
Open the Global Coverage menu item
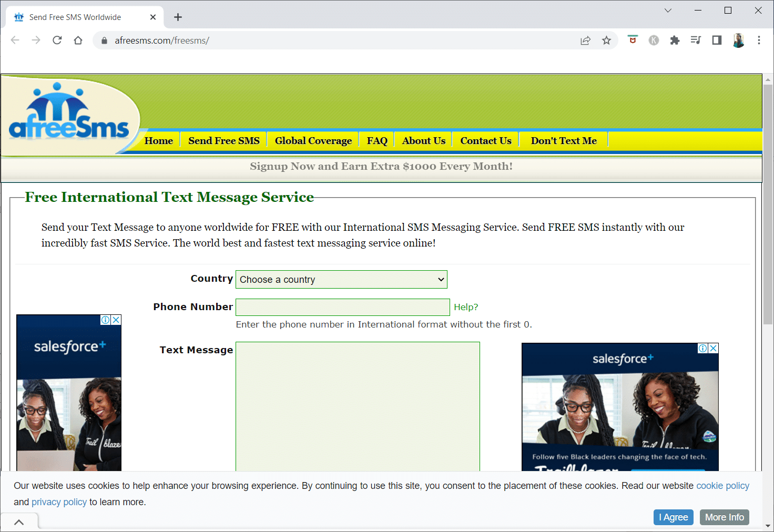tap(313, 140)
